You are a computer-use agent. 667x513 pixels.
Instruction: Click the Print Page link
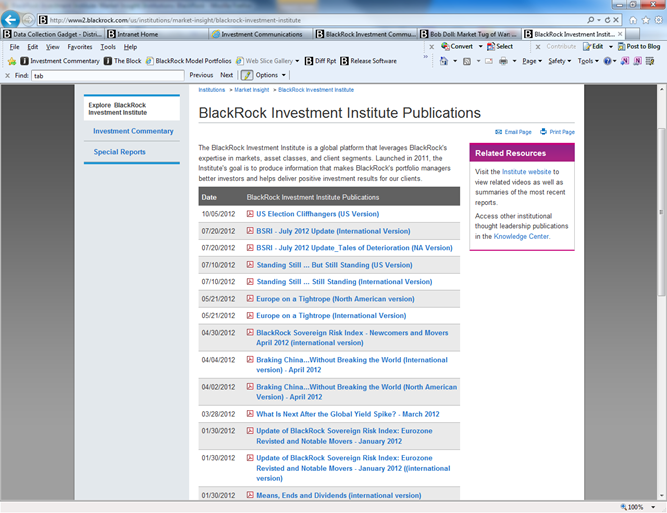[557, 132]
